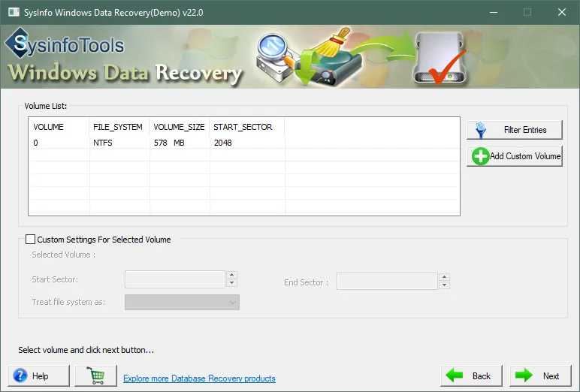Increase Start Sector with up arrow
The image size is (580, 392).
[231, 275]
